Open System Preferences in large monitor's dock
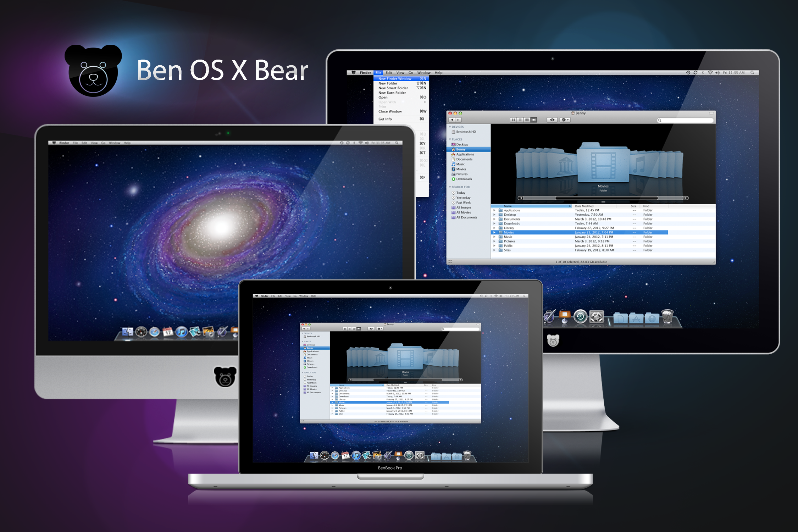The width and height of the screenshot is (798, 532). [x=597, y=316]
